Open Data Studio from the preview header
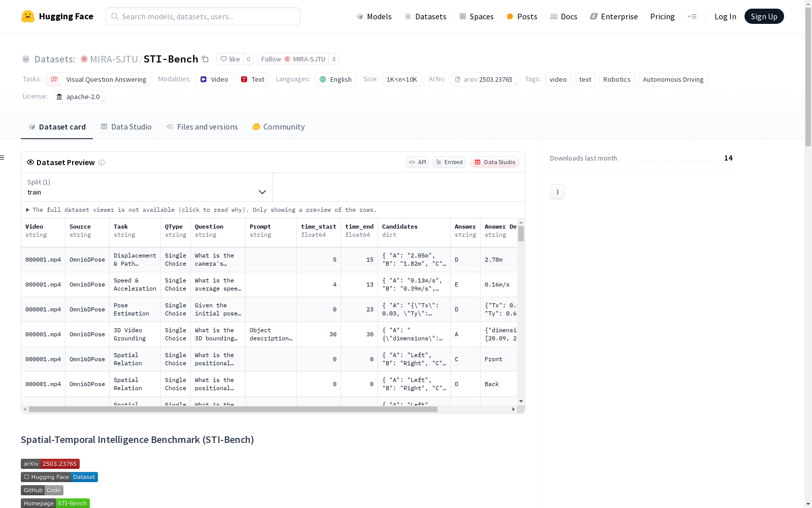 tap(494, 162)
